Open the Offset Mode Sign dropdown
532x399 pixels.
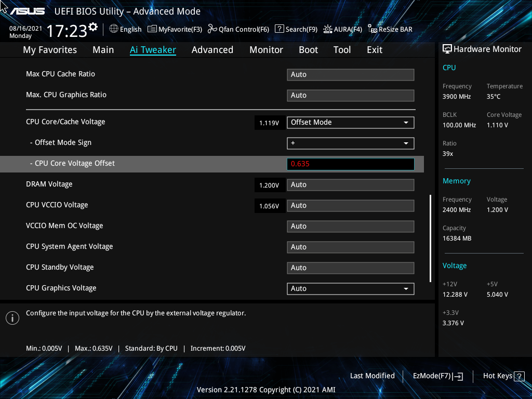click(351, 143)
